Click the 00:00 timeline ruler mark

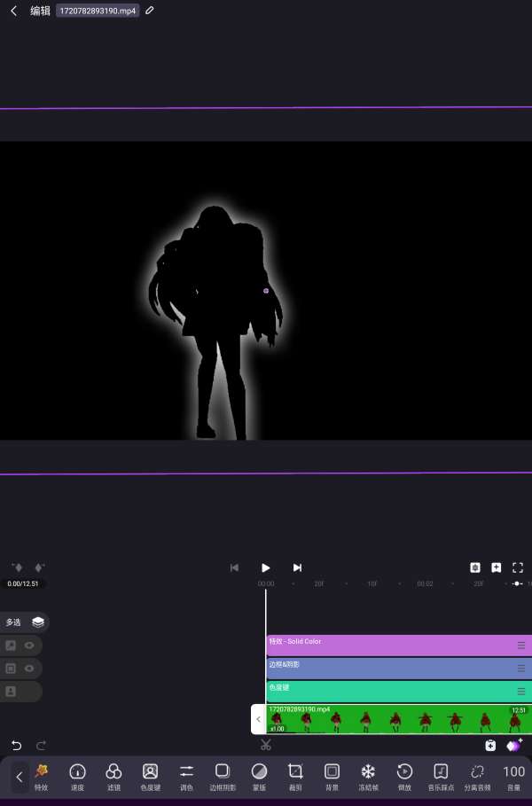pyautogui.click(x=266, y=584)
